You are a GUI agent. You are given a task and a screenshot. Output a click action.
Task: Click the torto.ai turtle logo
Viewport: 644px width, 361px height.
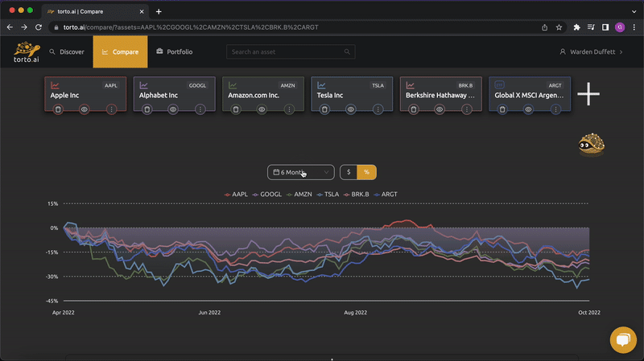tap(27, 51)
